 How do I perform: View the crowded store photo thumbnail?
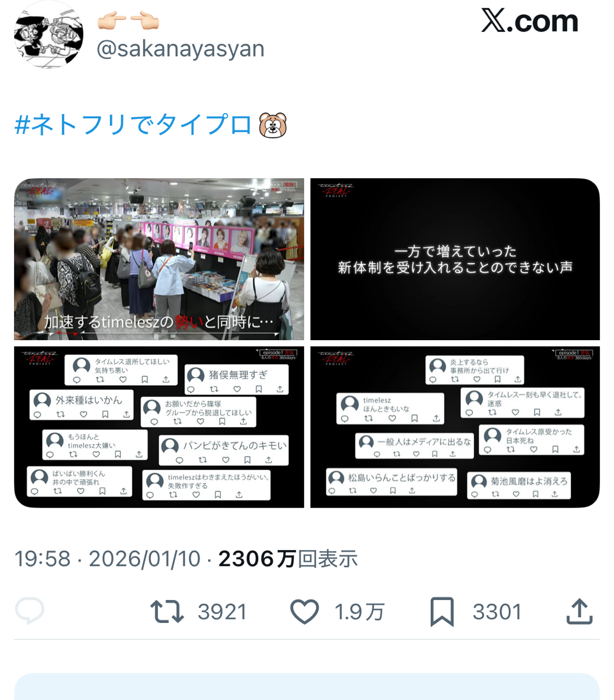(159, 259)
